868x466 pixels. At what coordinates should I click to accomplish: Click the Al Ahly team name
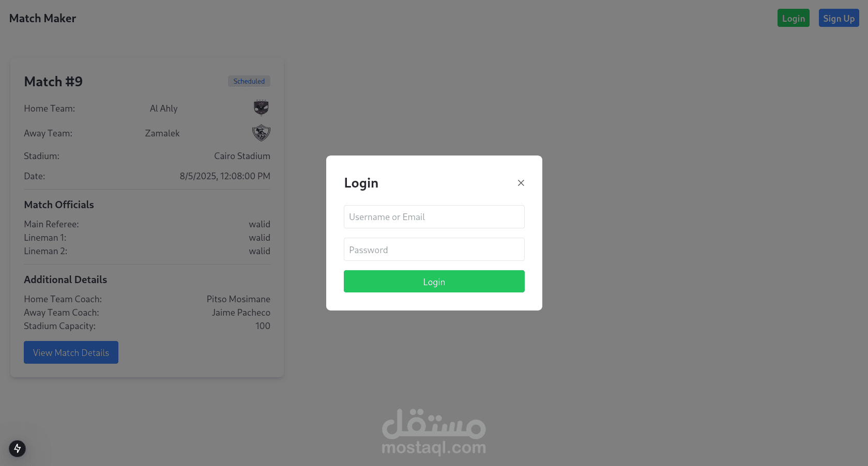pyautogui.click(x=164, y=108)
